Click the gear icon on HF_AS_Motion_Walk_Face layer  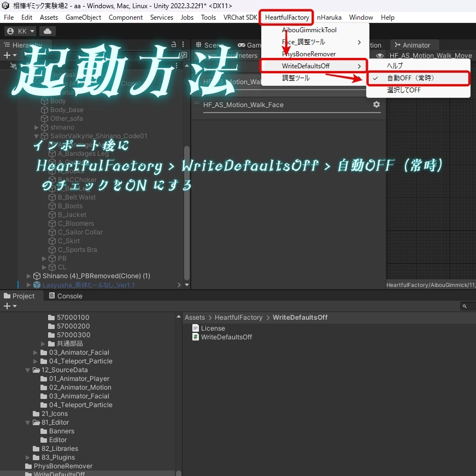(377, 105)
